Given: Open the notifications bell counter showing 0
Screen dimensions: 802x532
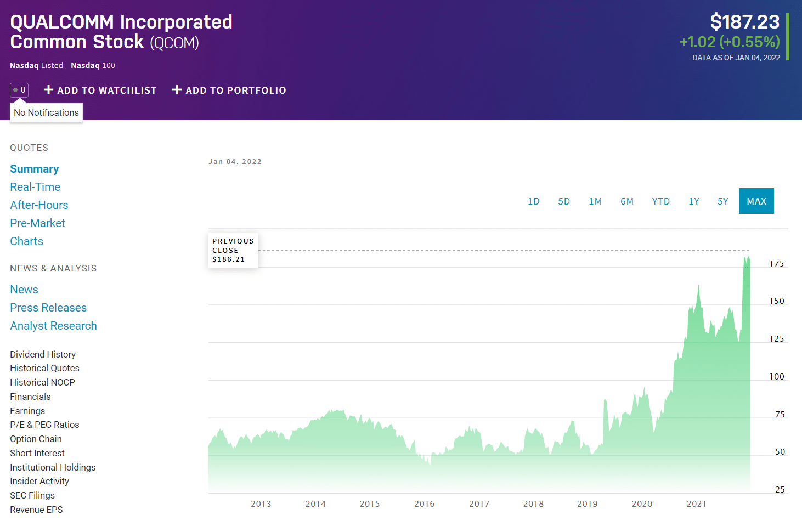Looking at the screenshot, I should [19, 90].
